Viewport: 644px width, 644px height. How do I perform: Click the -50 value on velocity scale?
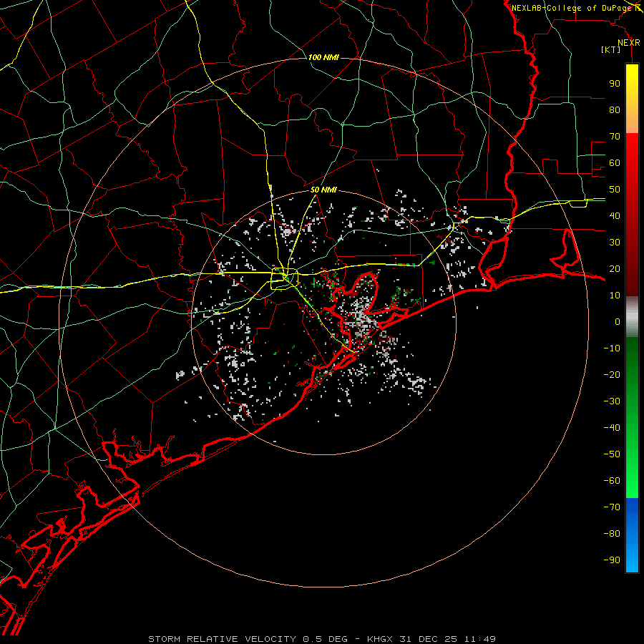(x=612, y=454)
